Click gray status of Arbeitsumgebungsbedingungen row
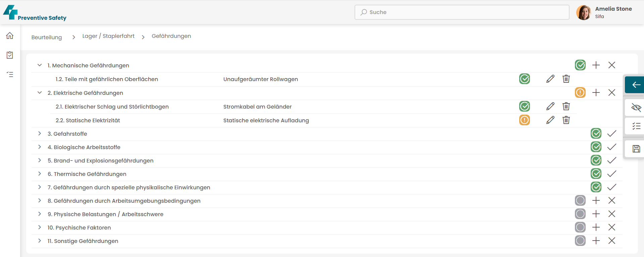Viewport: 644px width, 257px height. 580,200
